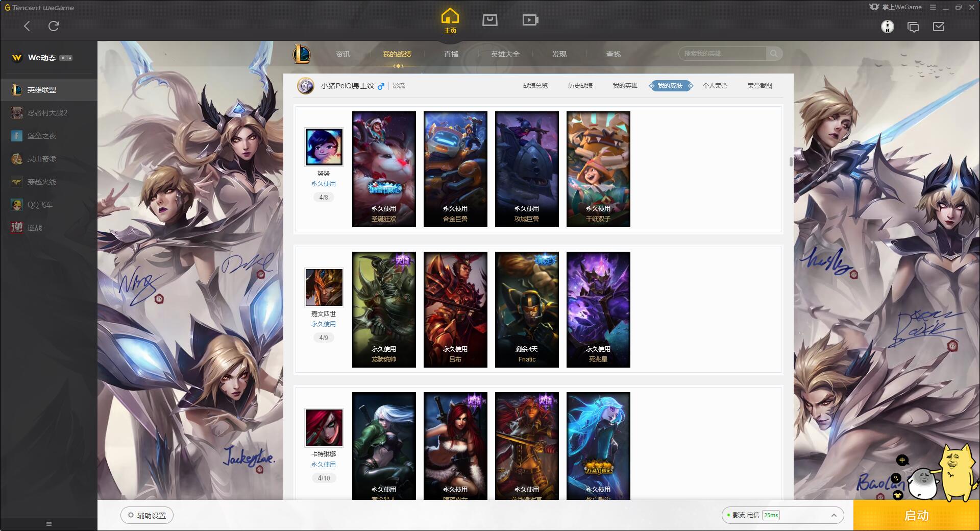980x531 pixels.
Task: Open the 发现 nav tab
Action: click(x=559, y=54)
